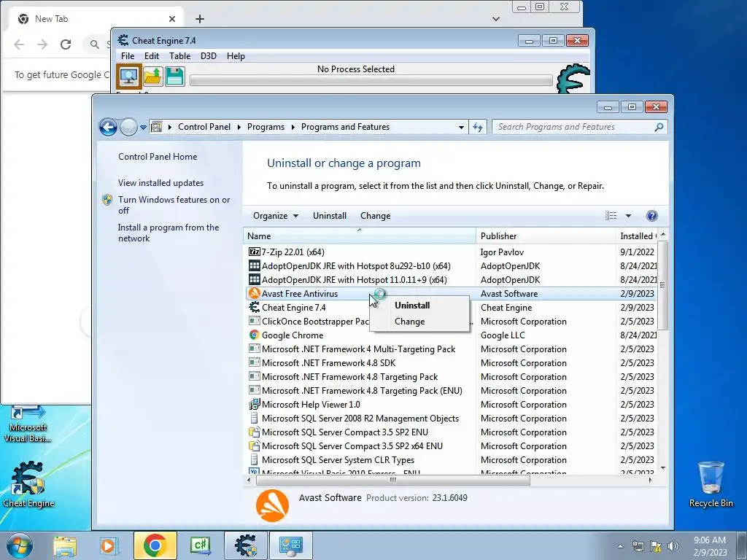
Task: Open Windows Media Player from the taskbar
Action: pyautogui.click(x=108, y=545)
